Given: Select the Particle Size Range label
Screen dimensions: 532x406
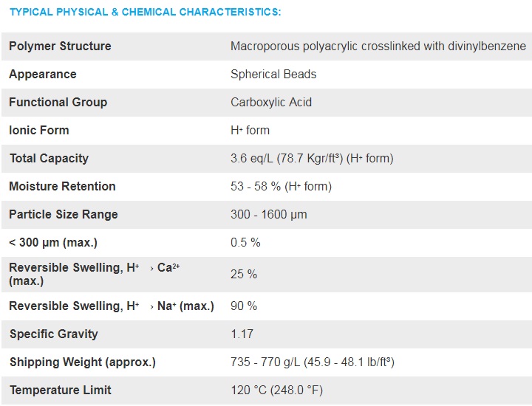Looking at the screenshot, I should [x=64, y=215].
